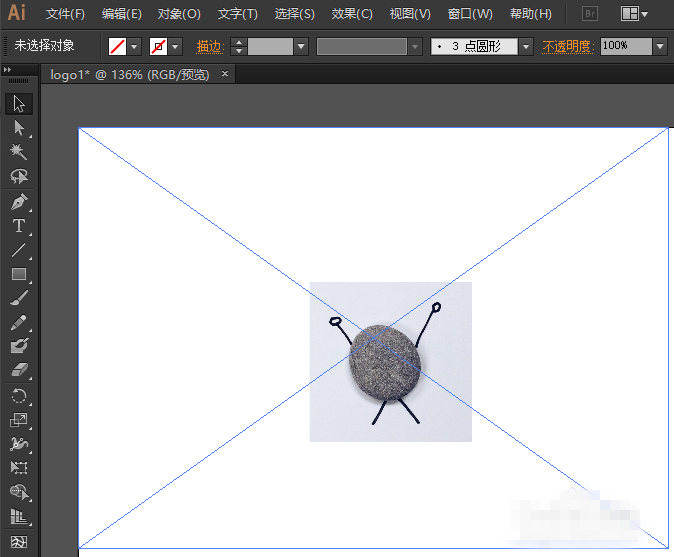This screenshot has height=557, width=674.
Task: Click the 描边 stroke panel link
Action: 209,46
